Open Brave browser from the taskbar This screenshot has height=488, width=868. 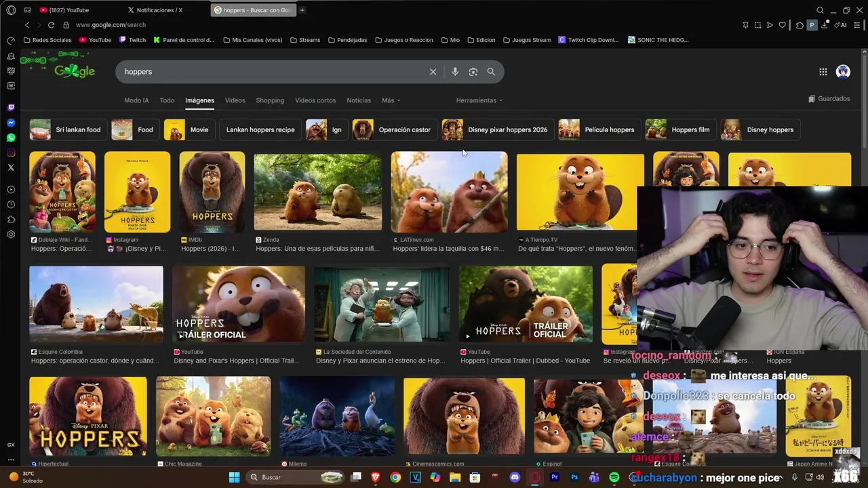[376, 477]
